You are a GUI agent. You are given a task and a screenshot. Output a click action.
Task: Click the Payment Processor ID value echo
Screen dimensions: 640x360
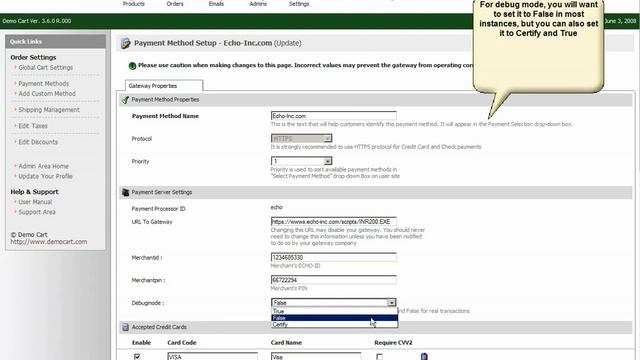tap(276, 207)
